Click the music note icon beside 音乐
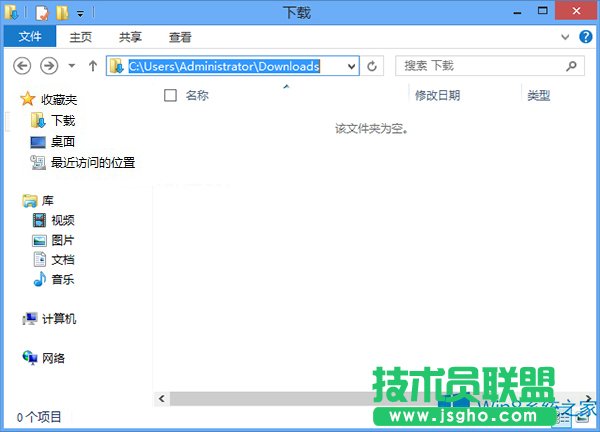The height and width of the screenshot is (432, 600). 40,279
